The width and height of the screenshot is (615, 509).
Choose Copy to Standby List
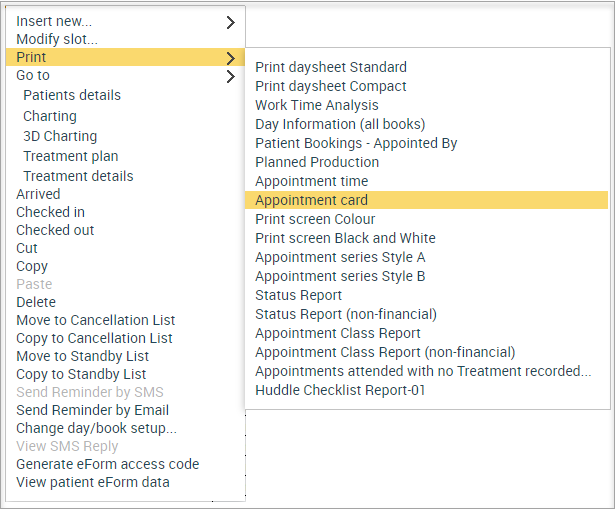(x=81, y=374)
